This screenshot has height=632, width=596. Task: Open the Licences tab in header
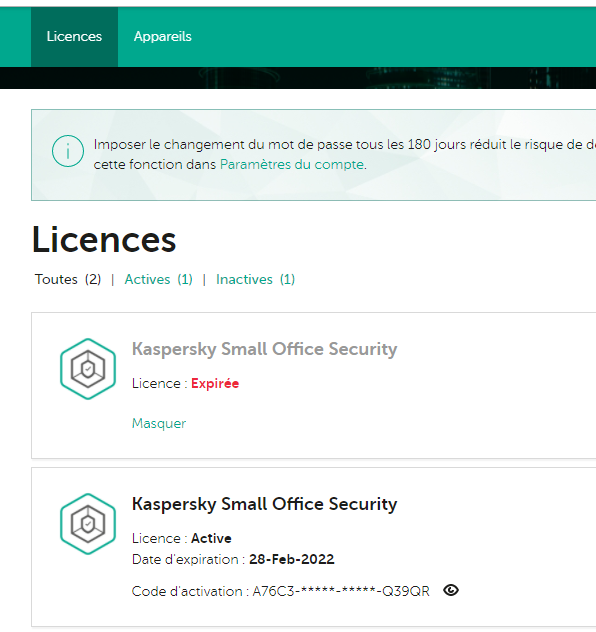pyautogui.click(x=74, y=37)
